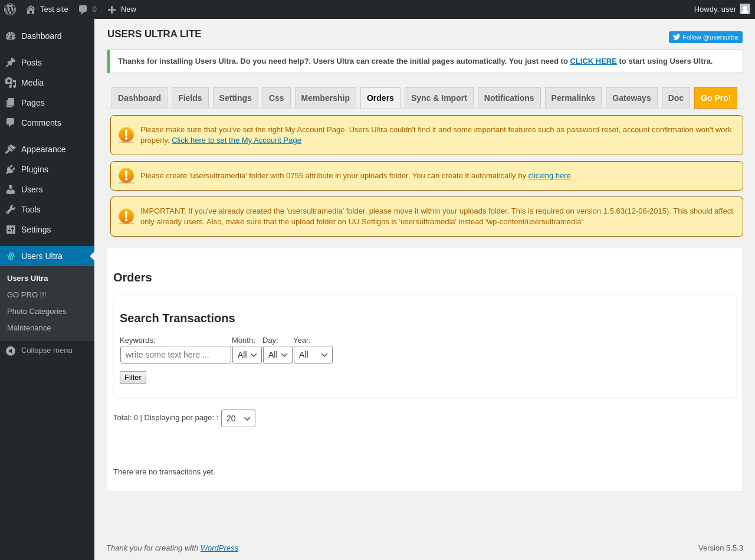Click the plus icon beside New
The width and height of the screenshot is (755, 560).
tap(111, 9)
